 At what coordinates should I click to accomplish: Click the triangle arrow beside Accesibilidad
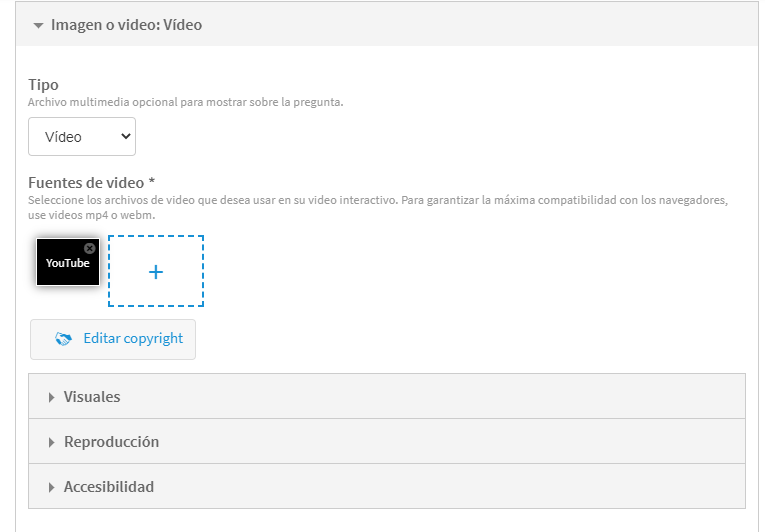click(52, 487)
